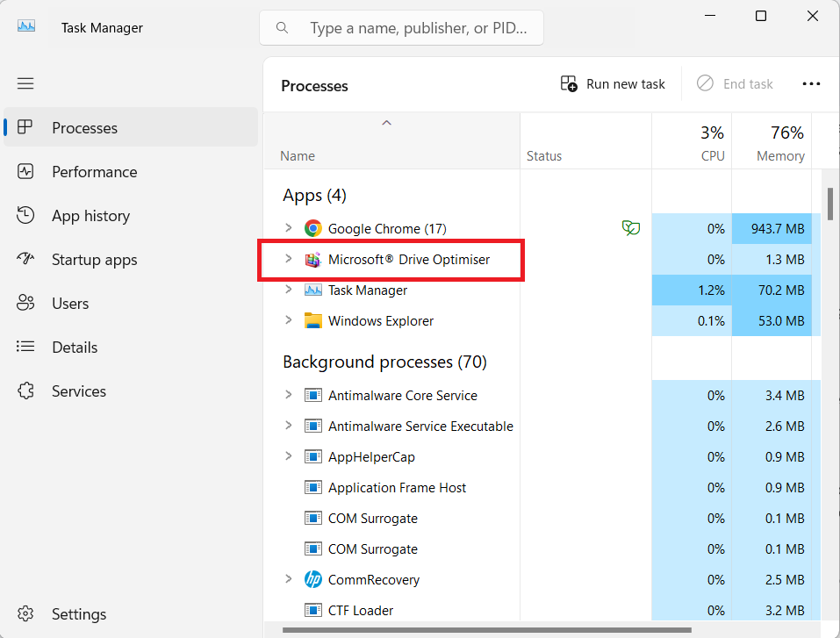This screenshot has height=638, width=840.
Task: Click the Task Manager process icon
Action: [313, 290]
